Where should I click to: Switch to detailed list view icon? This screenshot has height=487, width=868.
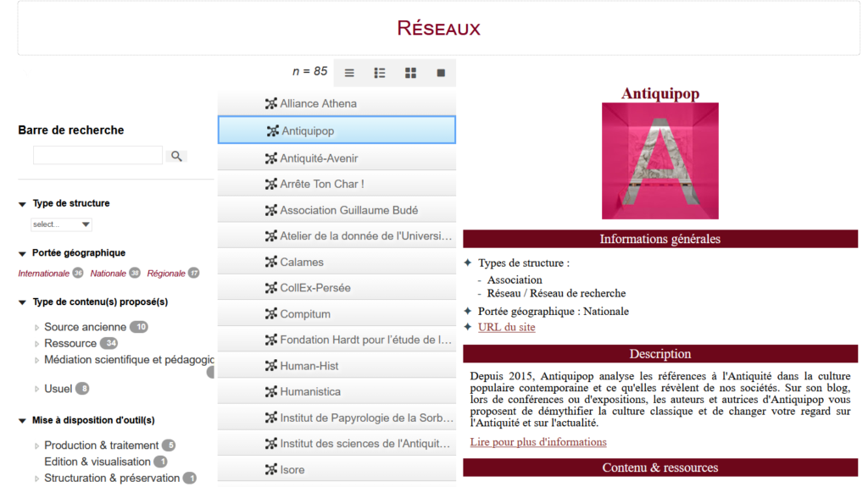(x=380, y=73)
